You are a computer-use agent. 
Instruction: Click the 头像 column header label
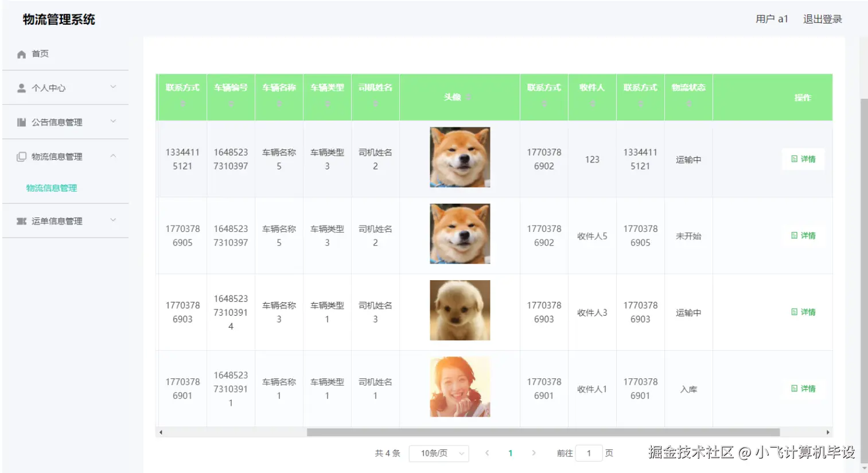pos(452,97)
